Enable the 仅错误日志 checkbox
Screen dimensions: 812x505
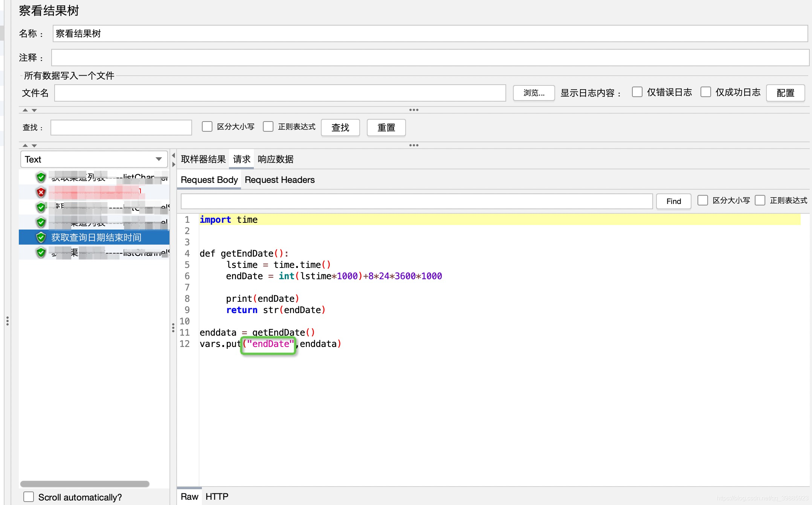click(x=636, y=91)
